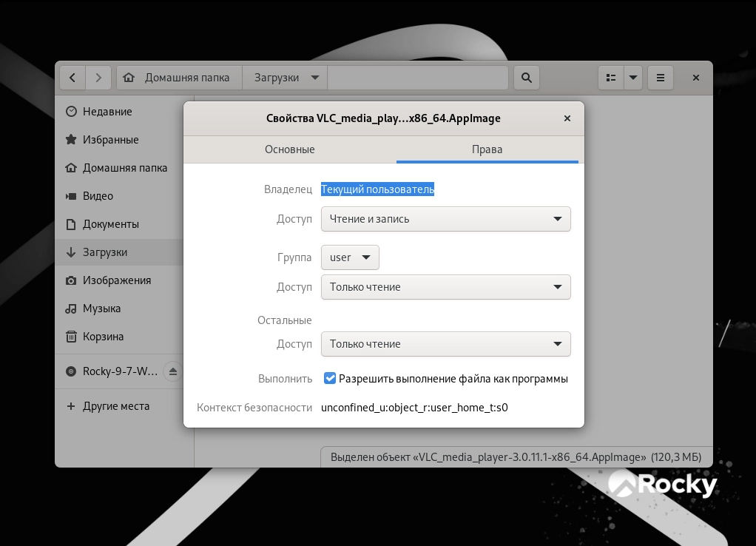The height and width of the screenshot is (546, 756).
Task: Open the hamburger menu in Files
Action: click(661, 78)
